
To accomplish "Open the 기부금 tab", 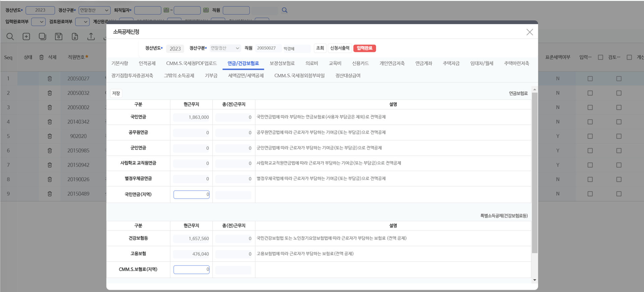I will coord(211,76).
